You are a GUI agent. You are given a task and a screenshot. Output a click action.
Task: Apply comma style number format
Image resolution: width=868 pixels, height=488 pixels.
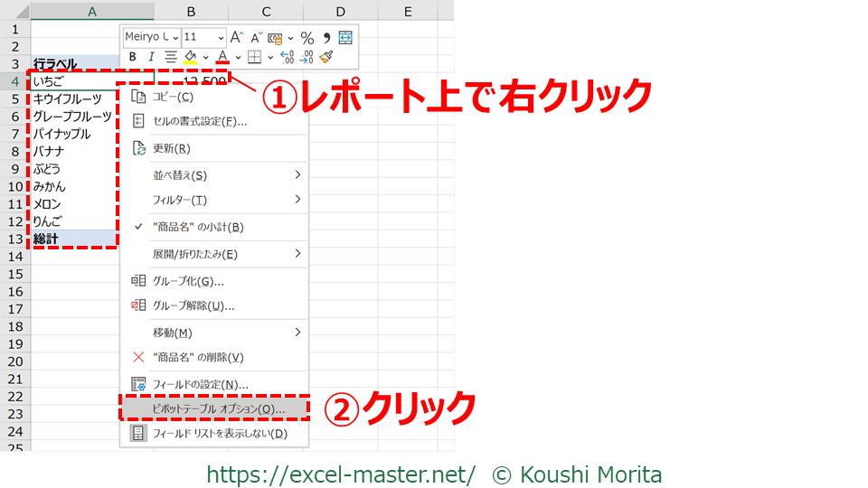(x=326, y=37)
